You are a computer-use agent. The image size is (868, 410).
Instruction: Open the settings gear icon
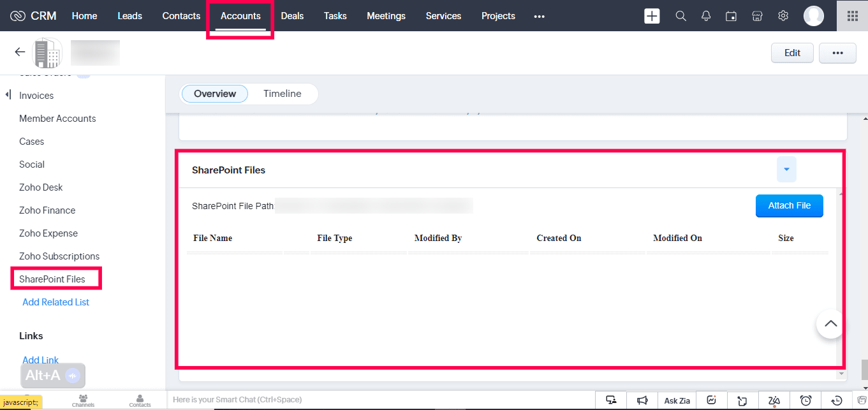(x=783, y=16)
